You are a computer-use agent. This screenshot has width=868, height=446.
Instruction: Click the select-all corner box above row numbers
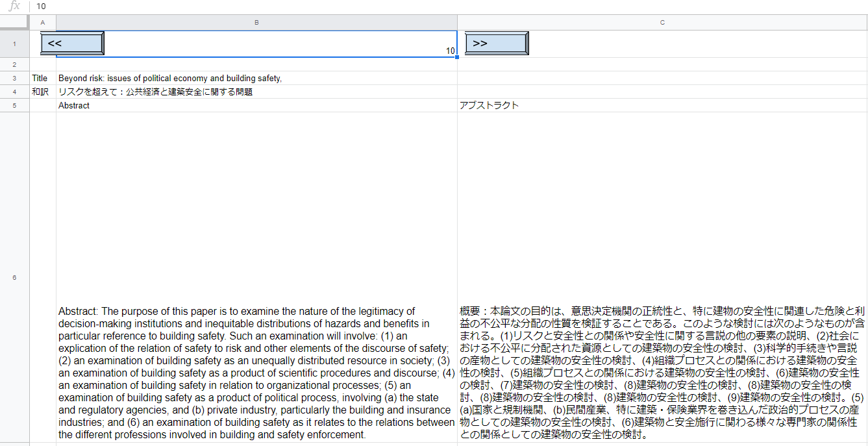14,21
